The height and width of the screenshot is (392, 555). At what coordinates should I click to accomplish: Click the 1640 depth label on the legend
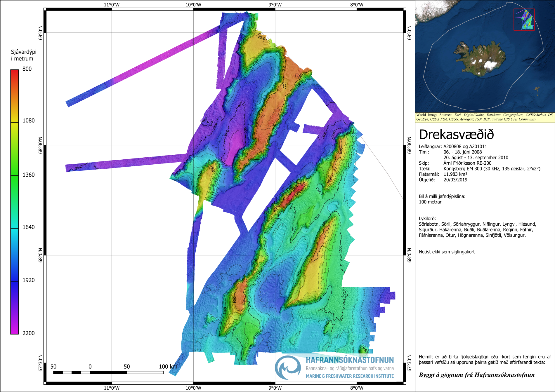[28, 227]
